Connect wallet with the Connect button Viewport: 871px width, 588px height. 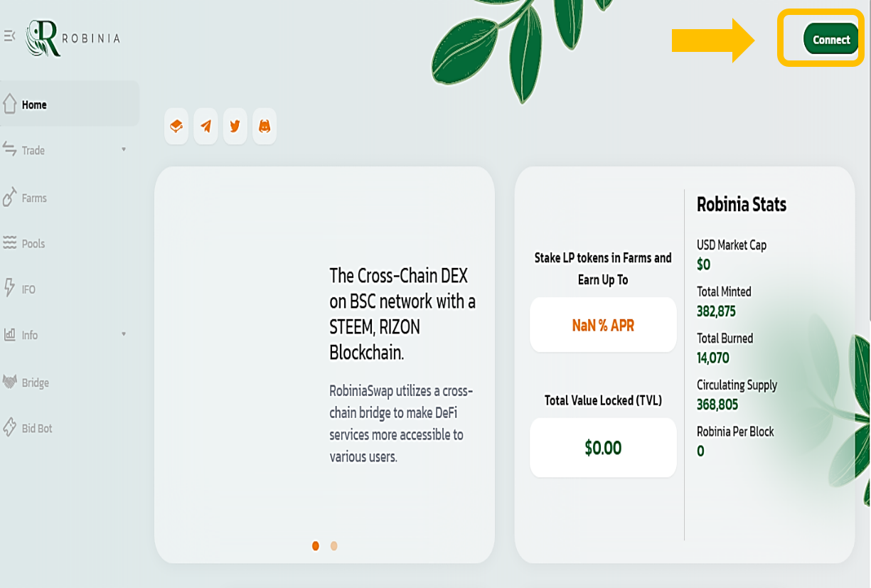coord(830,39)
